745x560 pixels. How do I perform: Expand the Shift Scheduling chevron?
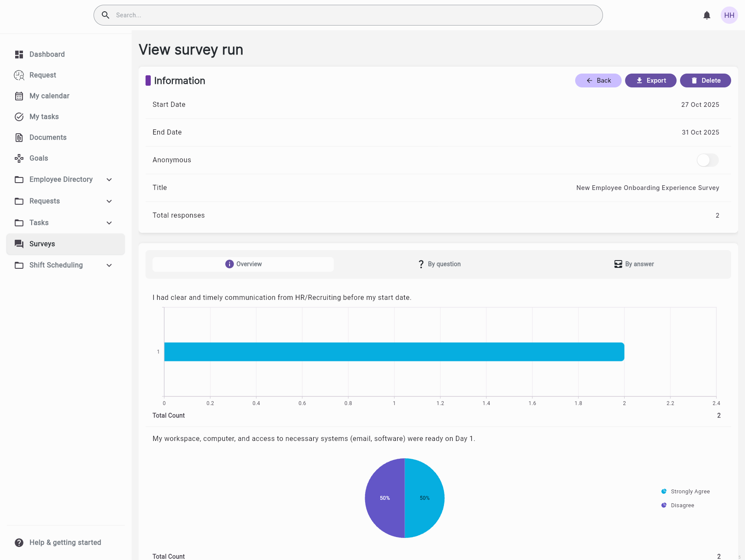click(109, 265)
